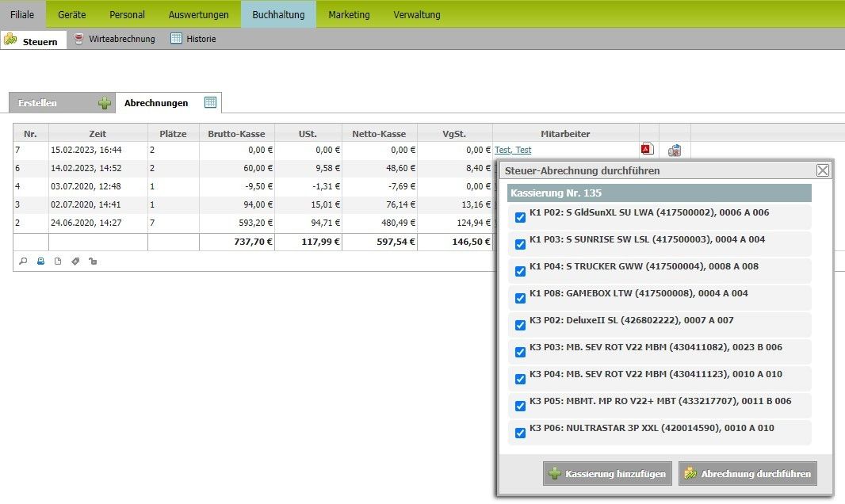Click the Plätze column header
Viewport: 845px width, 504px height.
tap(173, 134)
